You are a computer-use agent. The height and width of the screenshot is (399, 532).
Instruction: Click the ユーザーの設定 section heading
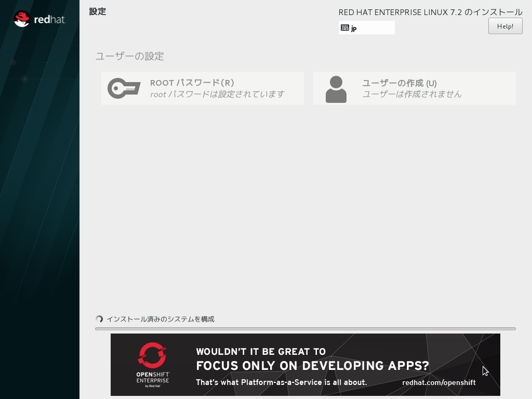click(x=129, y=56)
